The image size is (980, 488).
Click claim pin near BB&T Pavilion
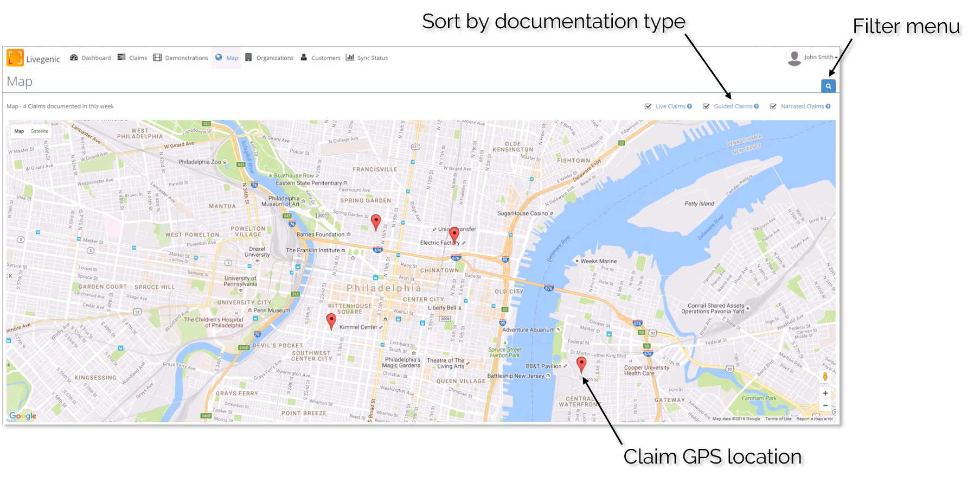581,365
